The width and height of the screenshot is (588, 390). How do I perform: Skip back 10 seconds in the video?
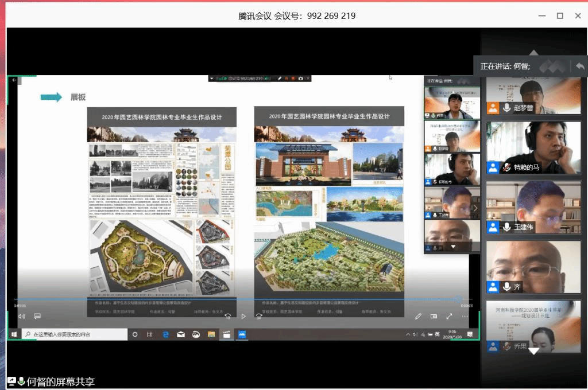[x=228, y=316]
